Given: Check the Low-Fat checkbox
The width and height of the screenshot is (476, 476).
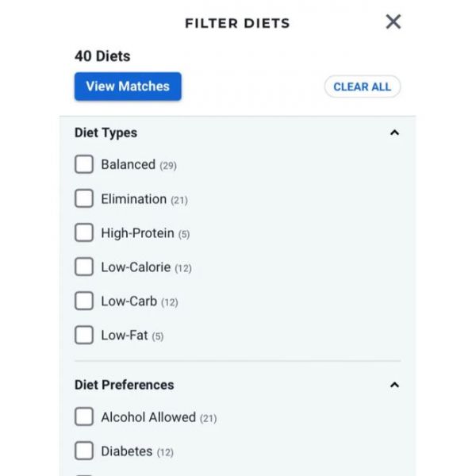Looking at the screenshot, I should click(x=84, y=335).
